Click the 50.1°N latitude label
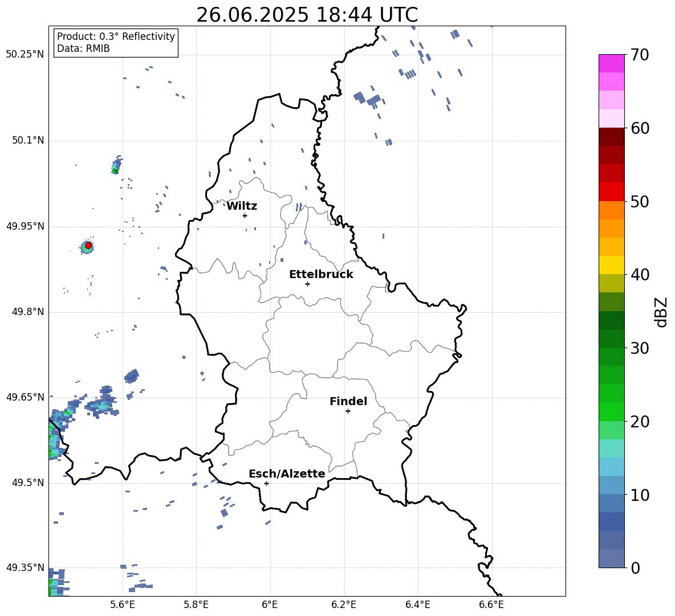 (28, 141)
